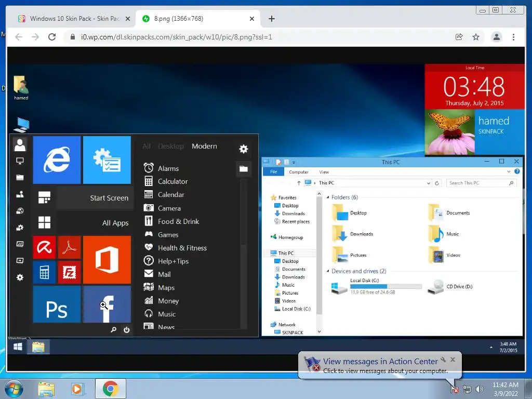
Task: Open the Control Panel settings tile
Action: [107, 160]
